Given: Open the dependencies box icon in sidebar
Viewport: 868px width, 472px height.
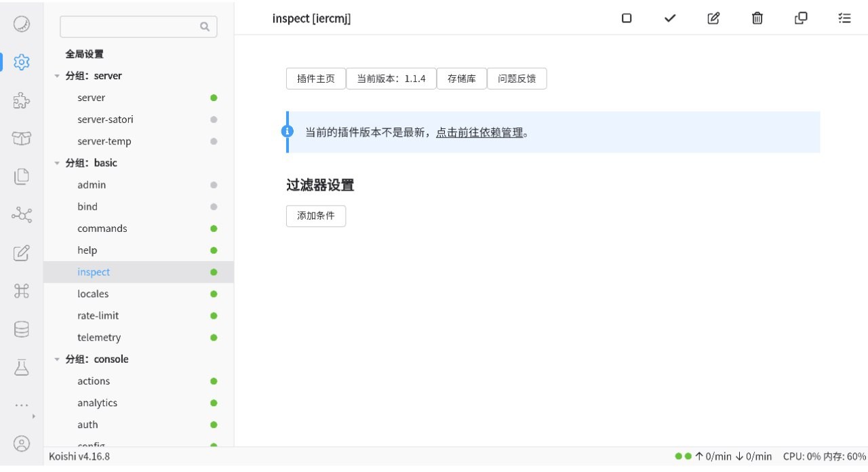Looking at the screenshot, I should tap(22, 138).
